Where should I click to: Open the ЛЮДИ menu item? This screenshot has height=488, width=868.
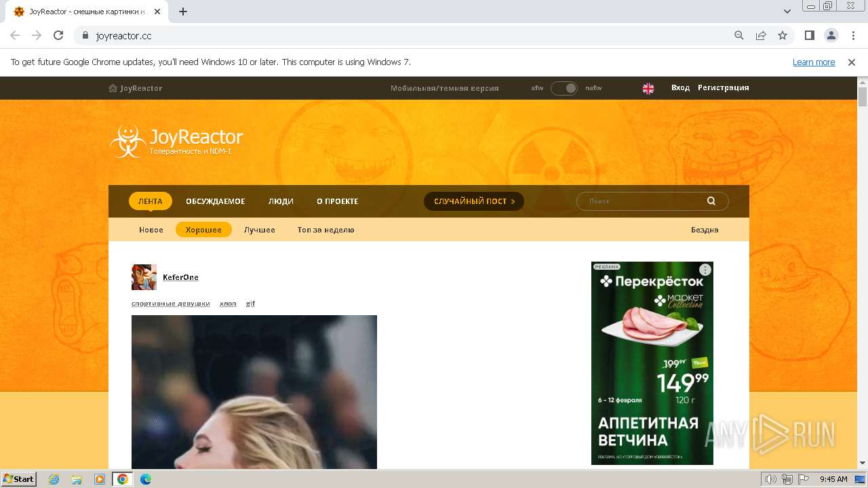click(x=281, y=201)
